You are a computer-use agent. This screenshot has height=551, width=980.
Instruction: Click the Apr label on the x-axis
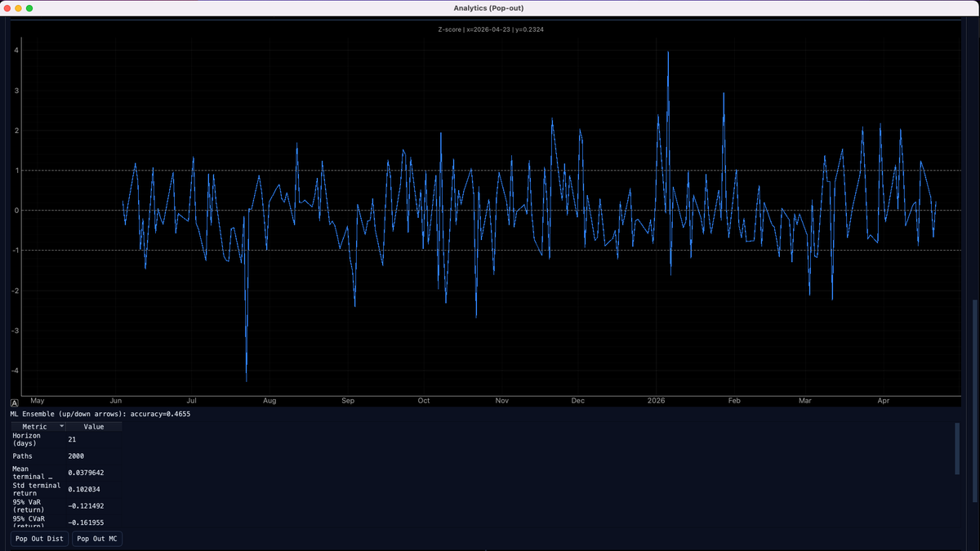tap(883, 401)
